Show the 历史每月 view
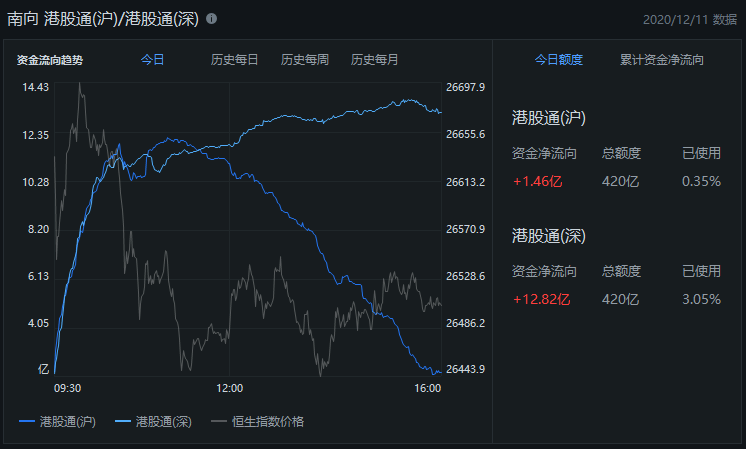746x449 pixels. tap(374, 60)
